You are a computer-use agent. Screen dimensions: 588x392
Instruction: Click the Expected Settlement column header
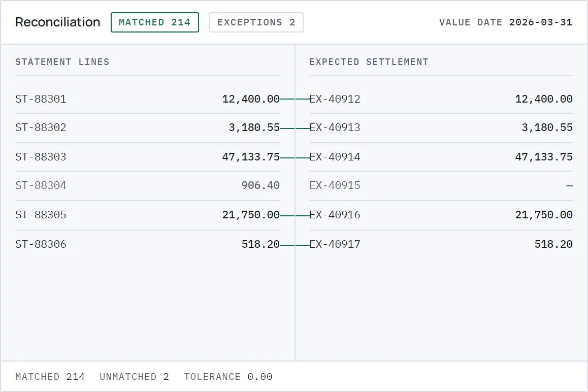(369, 62)
